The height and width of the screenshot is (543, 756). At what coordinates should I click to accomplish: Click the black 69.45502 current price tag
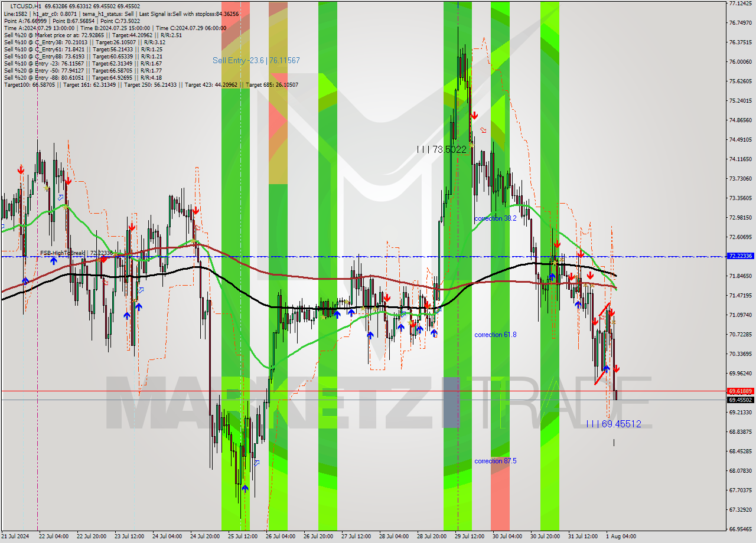point(741,400)
